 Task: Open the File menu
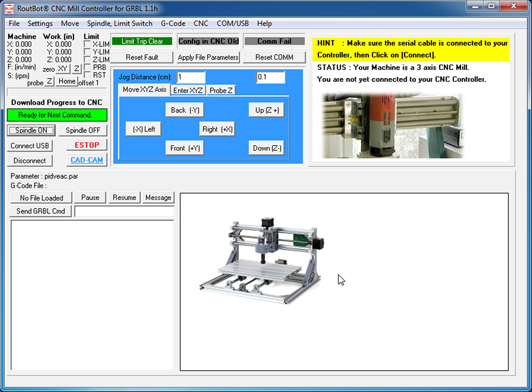(14, 23)
